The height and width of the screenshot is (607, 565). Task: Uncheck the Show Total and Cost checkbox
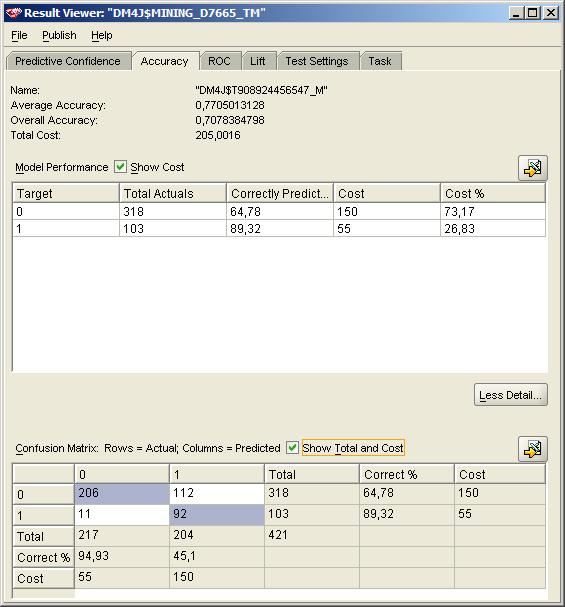coord(292,448)
